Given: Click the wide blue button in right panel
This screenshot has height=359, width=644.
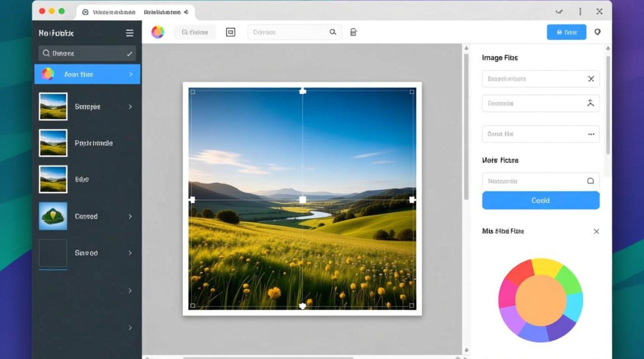Looking at the screenshot, I should [x=540, y=201].
